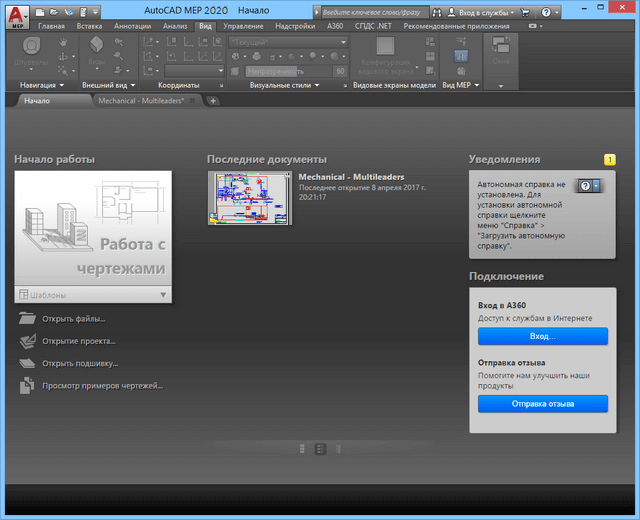Screen dimensions: 640x520
Task: Open the Аннотации ribbon tab
Action: (132, 25)
